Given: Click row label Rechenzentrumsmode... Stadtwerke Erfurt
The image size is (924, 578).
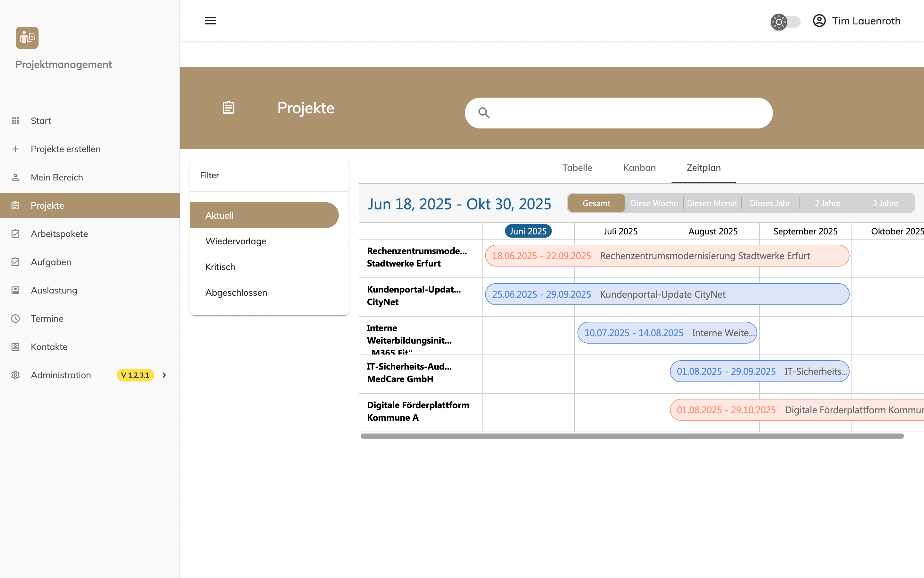Looking at the screenshot, I should (416, 257).
